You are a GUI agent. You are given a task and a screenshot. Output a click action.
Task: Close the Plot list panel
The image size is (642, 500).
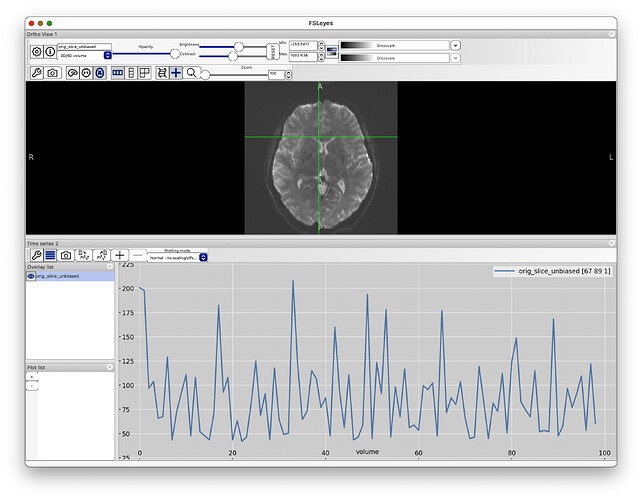pos(110,367)
